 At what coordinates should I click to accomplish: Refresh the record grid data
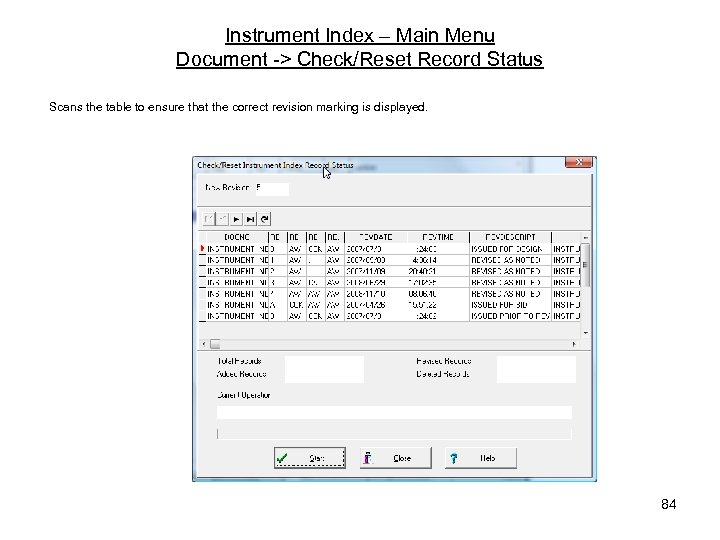click(264, 219)
